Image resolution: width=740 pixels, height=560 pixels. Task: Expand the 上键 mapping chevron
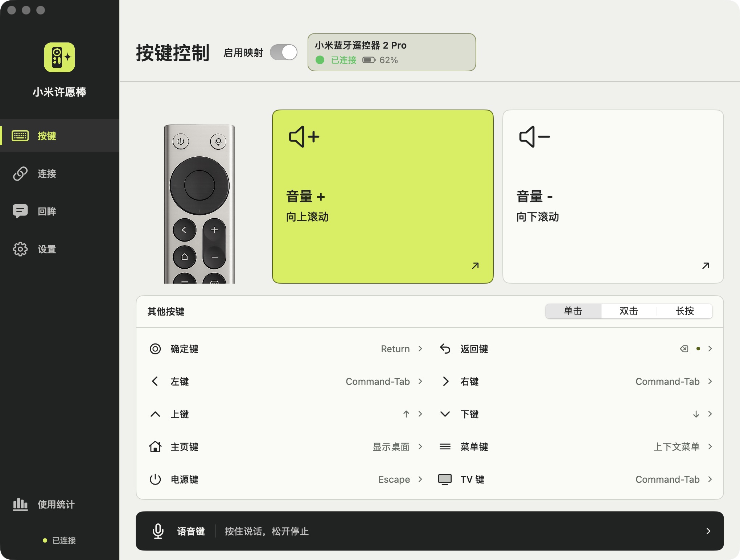420,414
